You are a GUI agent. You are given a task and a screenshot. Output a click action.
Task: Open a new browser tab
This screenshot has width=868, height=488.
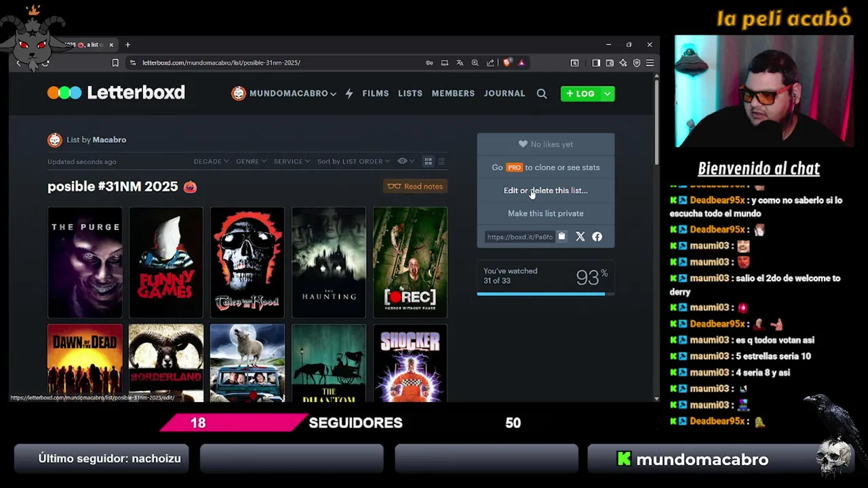click(127, 45)
